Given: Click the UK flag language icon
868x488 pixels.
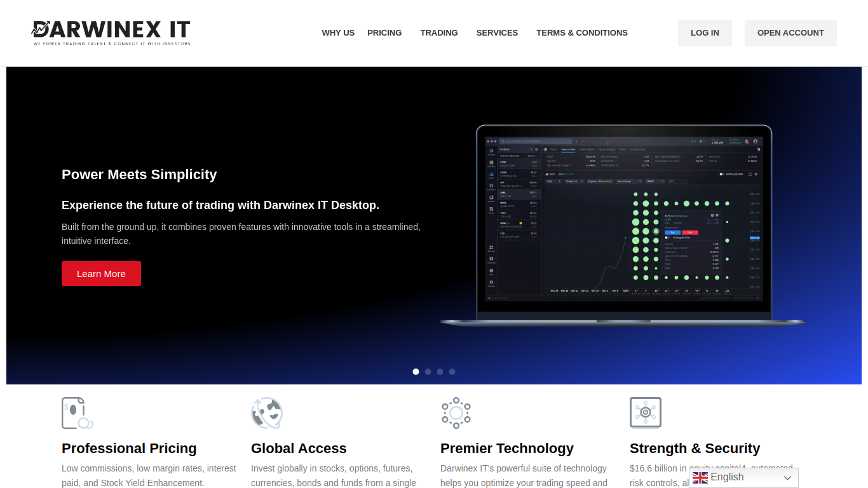Looking at the screenshot, I should 700,478.
